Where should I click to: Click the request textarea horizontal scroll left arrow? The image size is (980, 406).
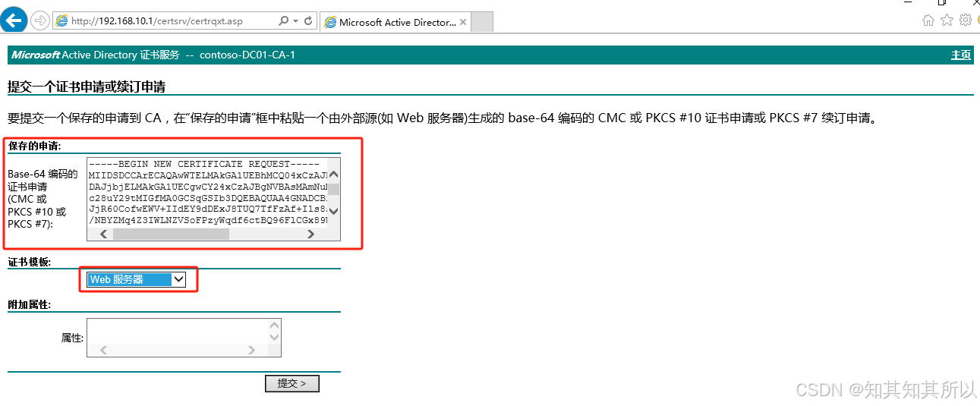tap(104, 234)
